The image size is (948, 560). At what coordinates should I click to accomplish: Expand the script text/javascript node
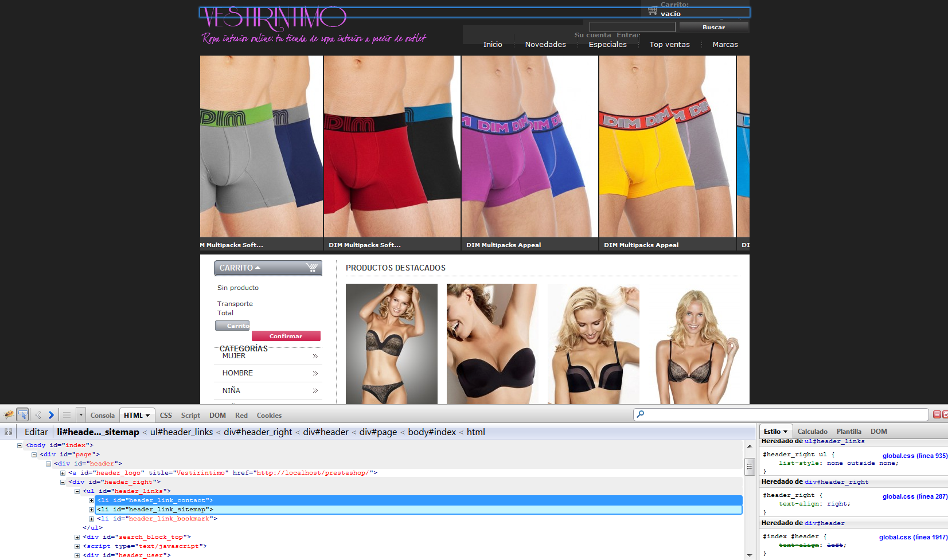point(77,546)
